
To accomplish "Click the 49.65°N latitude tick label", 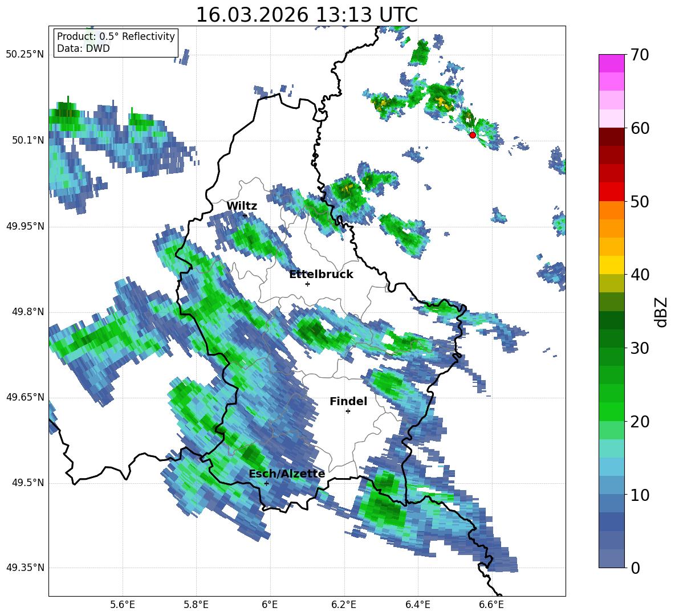I will [x=25, y=397].
